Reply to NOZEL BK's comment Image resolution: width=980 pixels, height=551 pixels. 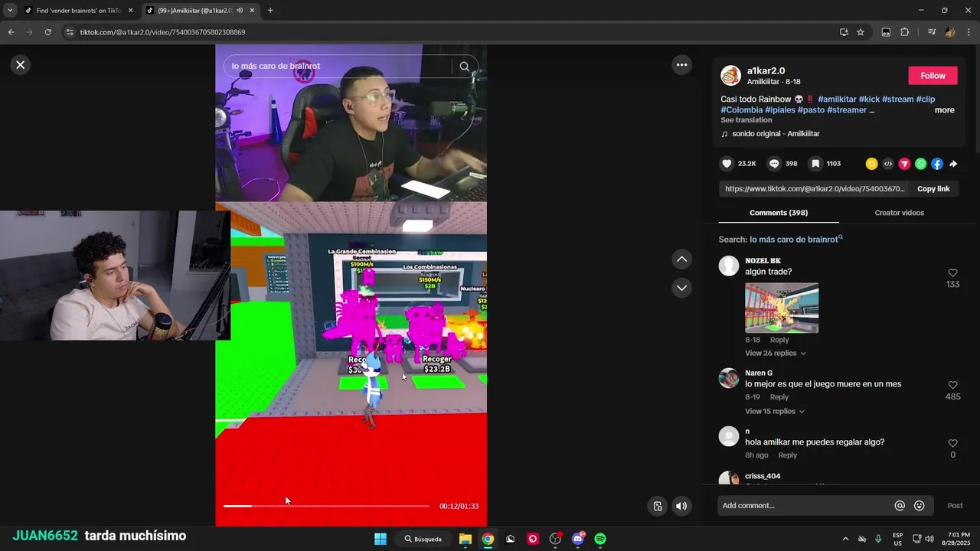coord(779,340)
